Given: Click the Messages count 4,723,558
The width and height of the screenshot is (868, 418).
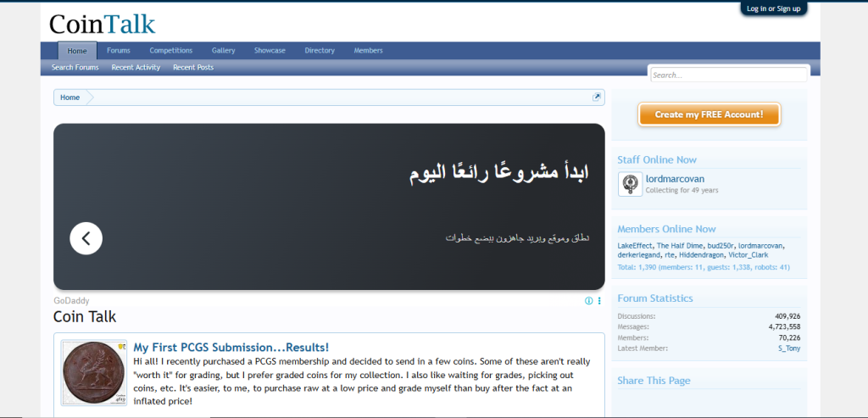Looking at the screenshot, I should (x=784, y=326).
